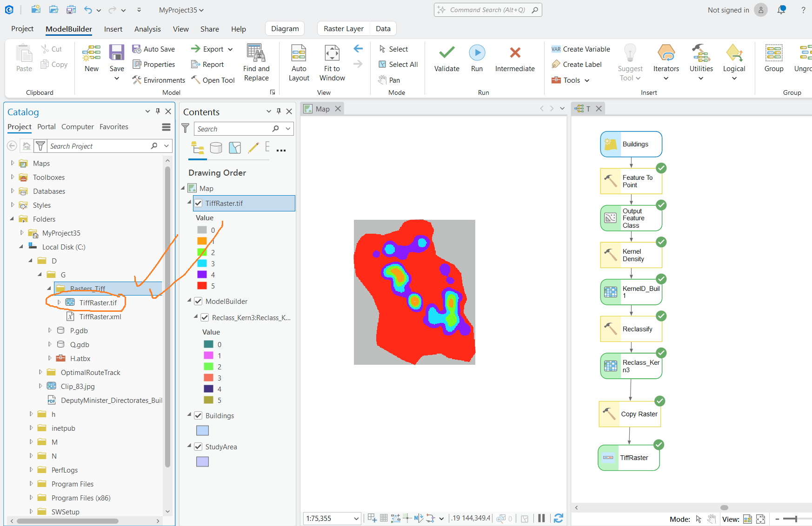Click Create Variable button
The height and width of the screenshot is (526, 812).
[x=580, y=49]
